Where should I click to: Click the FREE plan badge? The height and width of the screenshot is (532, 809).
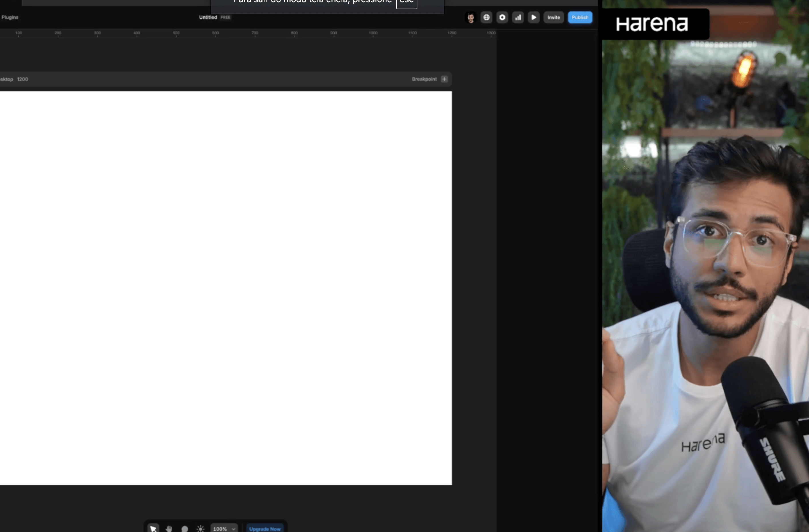[x=225, y=17]
